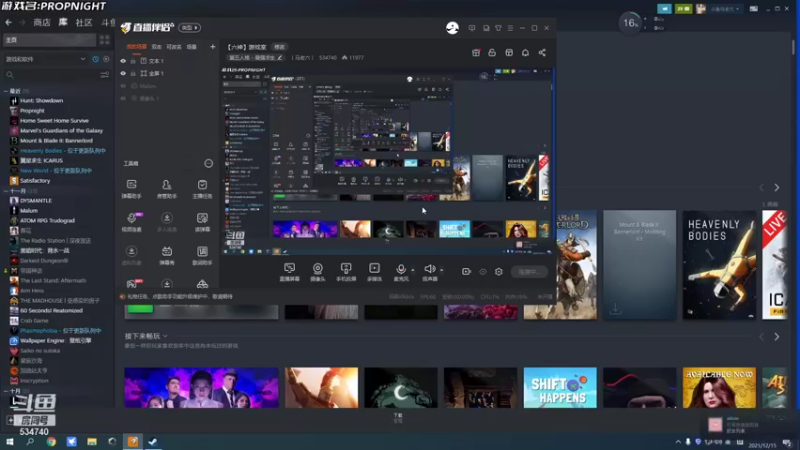The image size is (800, 450).
Task: Open Heavenly Bodies large cover thumbnail
Action: [x=719, y=265]
